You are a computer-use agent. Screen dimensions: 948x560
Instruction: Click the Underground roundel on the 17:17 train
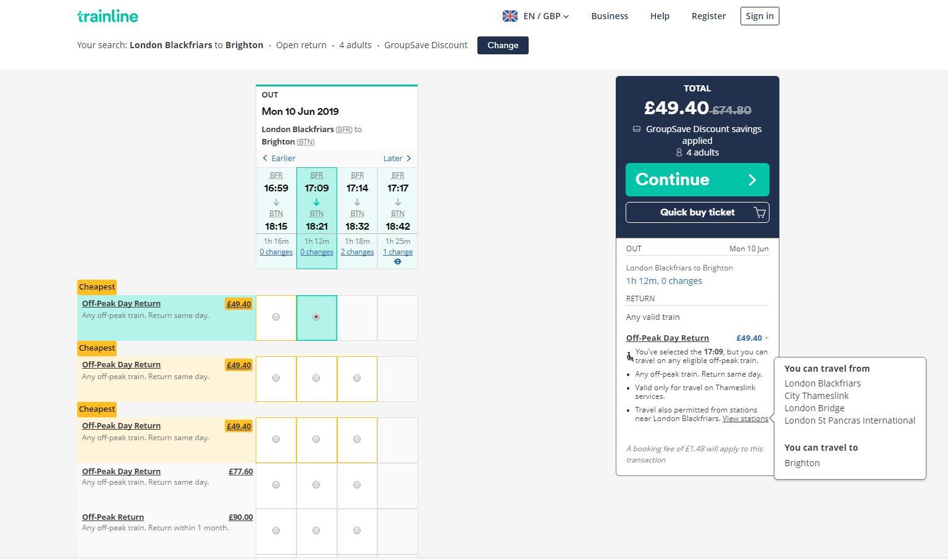pos(398,262)
